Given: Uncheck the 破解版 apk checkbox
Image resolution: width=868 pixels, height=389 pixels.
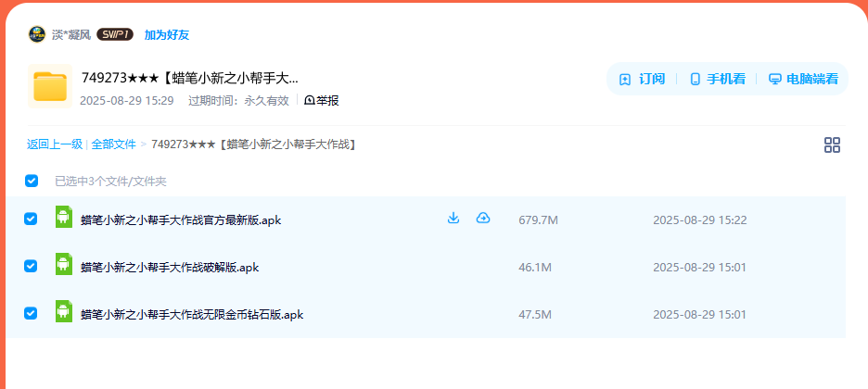Looking at the screenshot, I should coord(31,267).
